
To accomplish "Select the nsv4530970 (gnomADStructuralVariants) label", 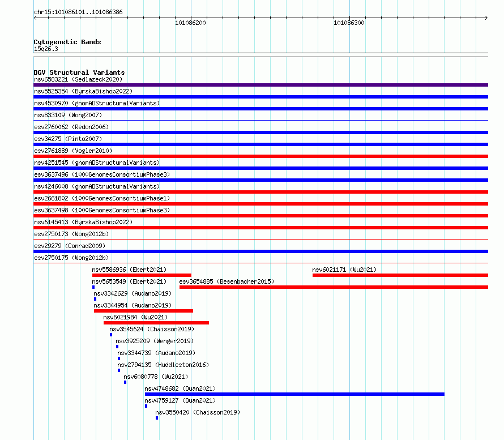I will pos(97,103).
